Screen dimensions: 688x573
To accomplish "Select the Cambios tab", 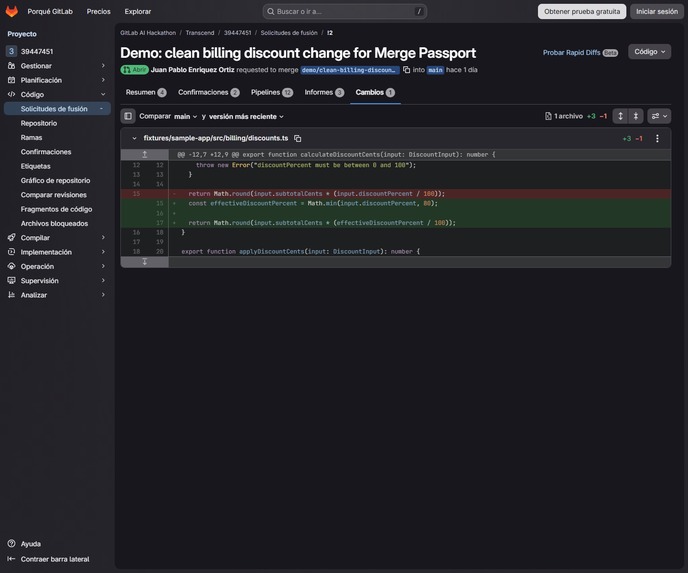I will coord(375,92).
